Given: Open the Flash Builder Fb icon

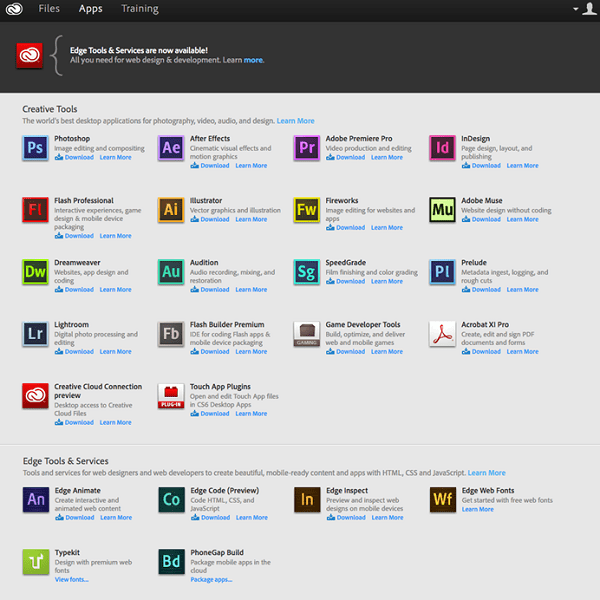Looking at the screenshot, I should click(x=171, y=334).
